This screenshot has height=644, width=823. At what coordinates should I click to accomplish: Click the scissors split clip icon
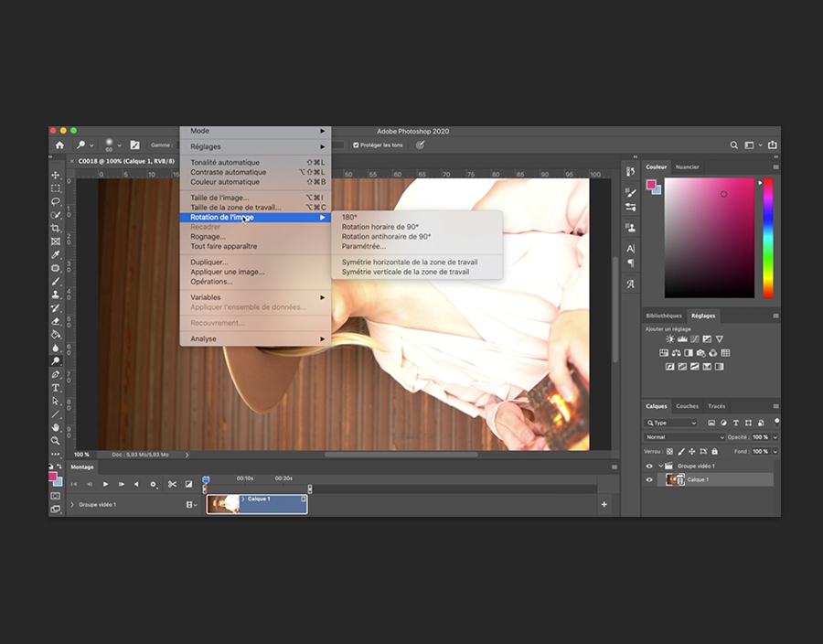tap(172, 484)
